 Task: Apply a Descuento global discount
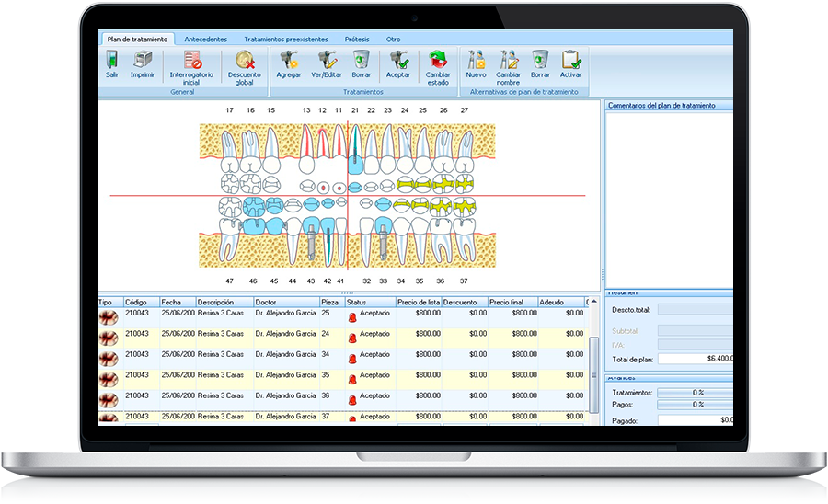[x=244, y=67]
